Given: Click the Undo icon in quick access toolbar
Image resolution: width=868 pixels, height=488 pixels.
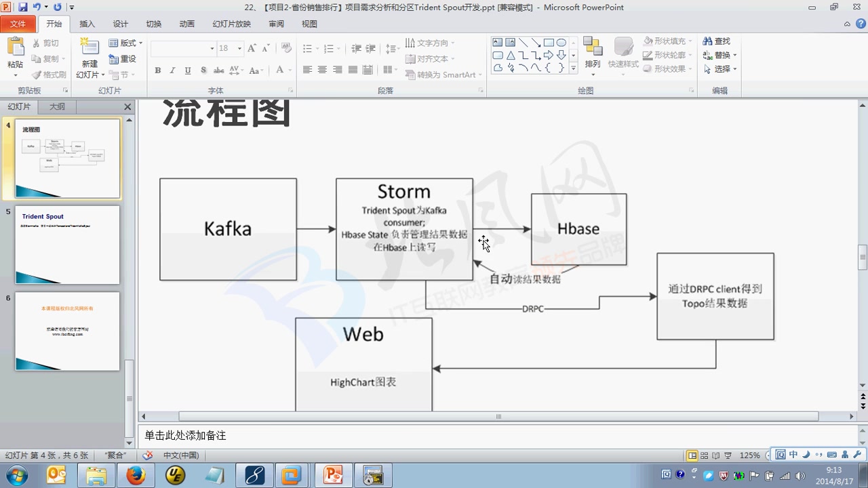Looking at the screenshot, I should pyautogui.click(x=37, y=7).
